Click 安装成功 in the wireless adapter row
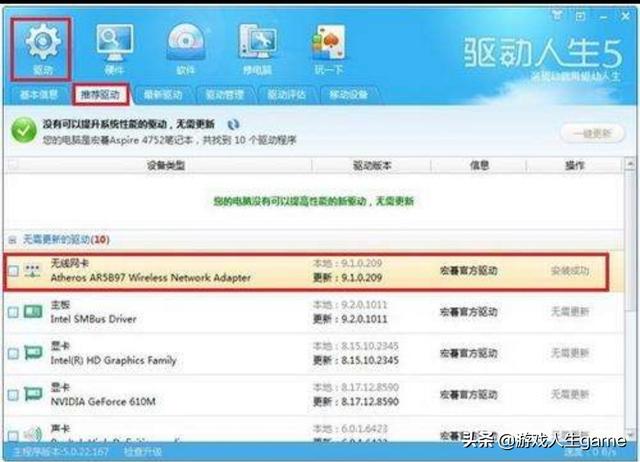This screenshot has height=462, width=640. [570, 271]
